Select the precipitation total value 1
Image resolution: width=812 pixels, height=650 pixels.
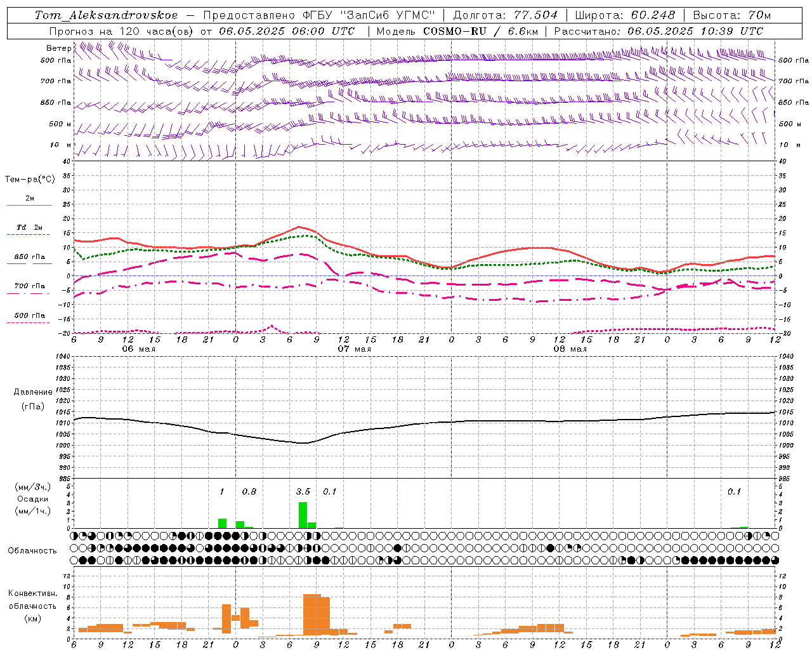point(222,491)
